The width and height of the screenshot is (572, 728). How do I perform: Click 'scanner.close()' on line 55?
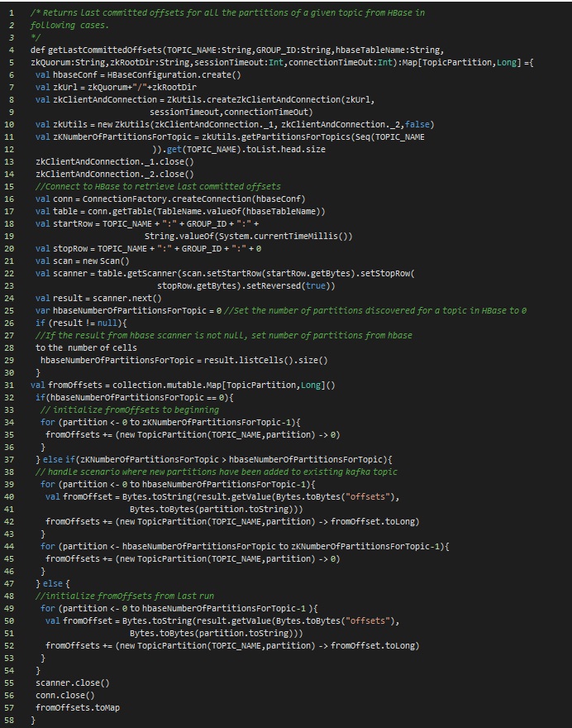coord(73,683)
